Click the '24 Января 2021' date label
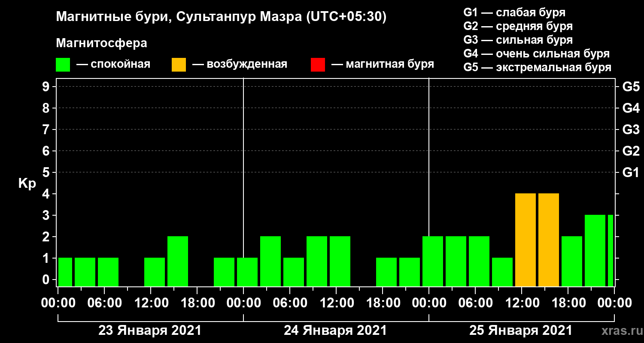Screen dimensions: 644x343 [x=335, y=331]
